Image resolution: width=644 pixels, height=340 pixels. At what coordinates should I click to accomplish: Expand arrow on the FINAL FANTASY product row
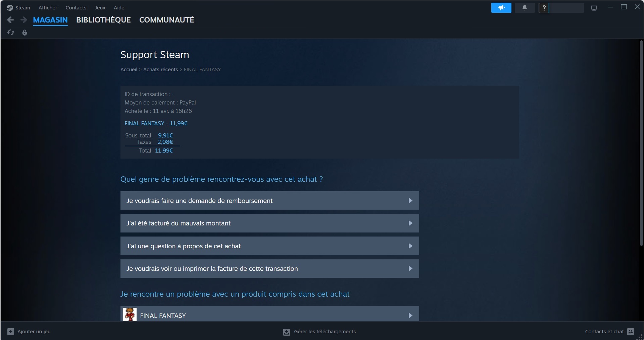[410, 315]
